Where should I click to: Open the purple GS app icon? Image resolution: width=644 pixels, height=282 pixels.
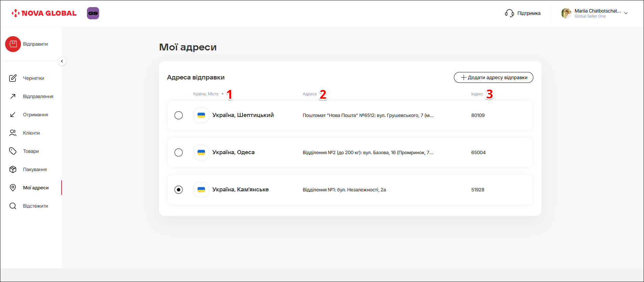click(x=93, y=13)
